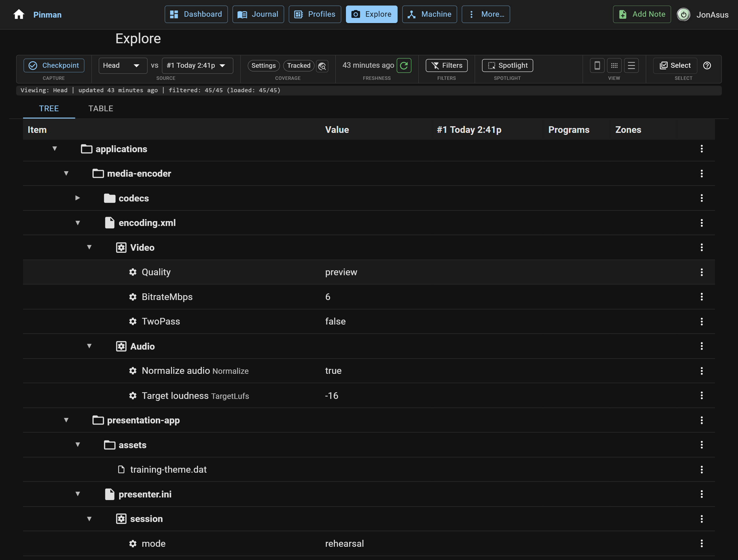Collapse the Video section
The height and width of the screenshot is (560, 738).
[x=89, y=248]
